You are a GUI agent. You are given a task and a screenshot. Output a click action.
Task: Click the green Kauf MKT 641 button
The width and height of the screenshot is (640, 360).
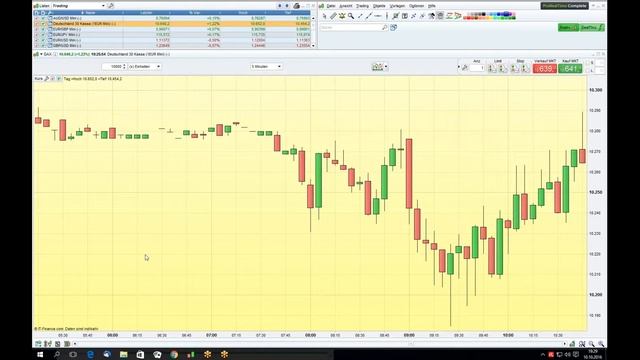click(x=570, y=69)
